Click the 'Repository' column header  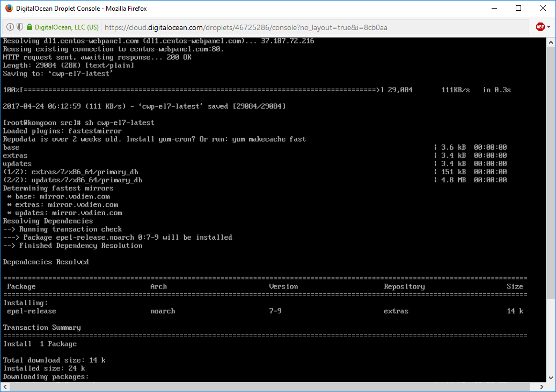(404, 286)
